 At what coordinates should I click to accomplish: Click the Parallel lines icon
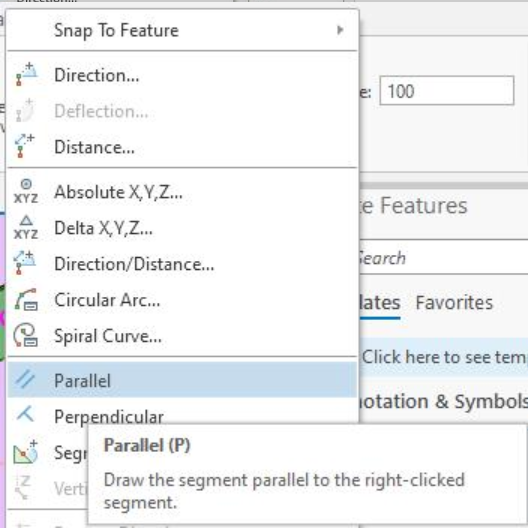point(26,379)
